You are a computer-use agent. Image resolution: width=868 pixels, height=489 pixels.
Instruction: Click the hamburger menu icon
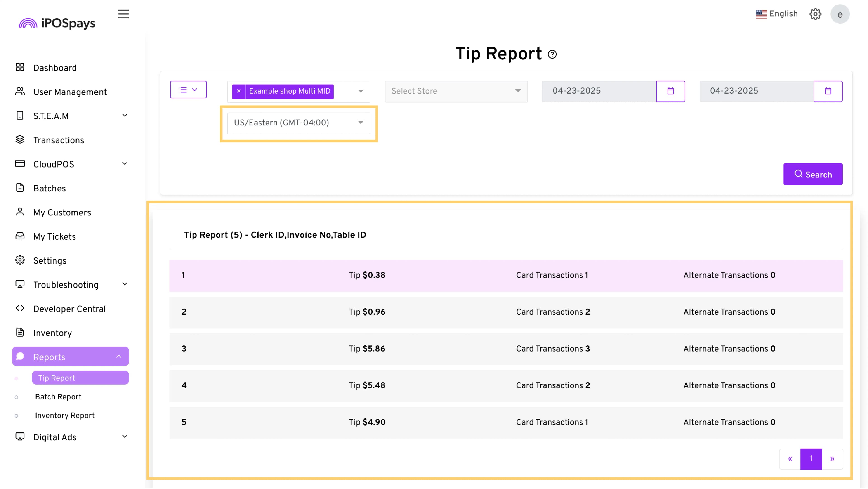[x=123, y=14]
